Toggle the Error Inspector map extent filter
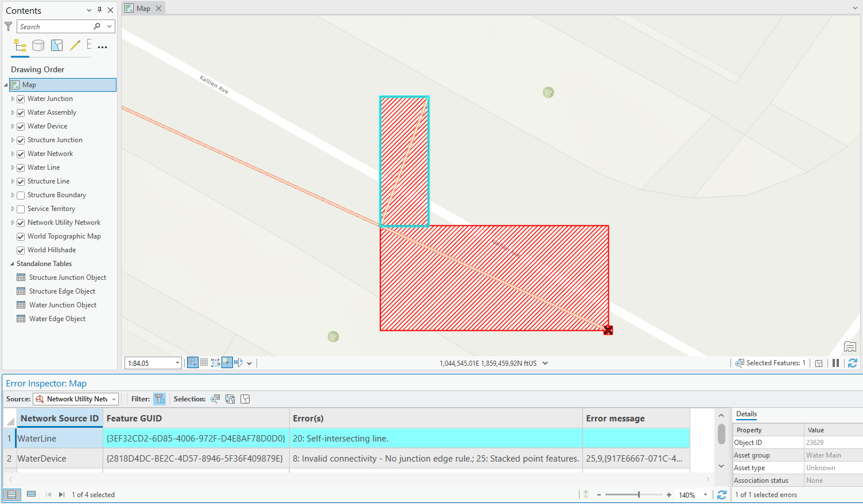This screenshot has width=863, height=504. click(160, 399)
